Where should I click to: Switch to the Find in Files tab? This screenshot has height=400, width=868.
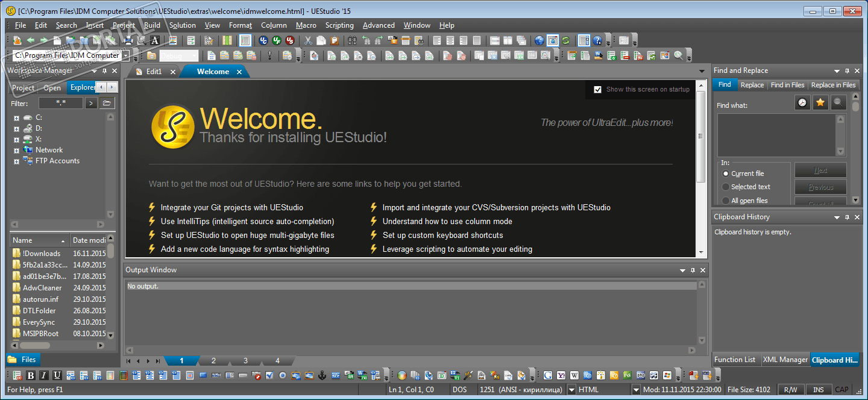tap(787, 85)
